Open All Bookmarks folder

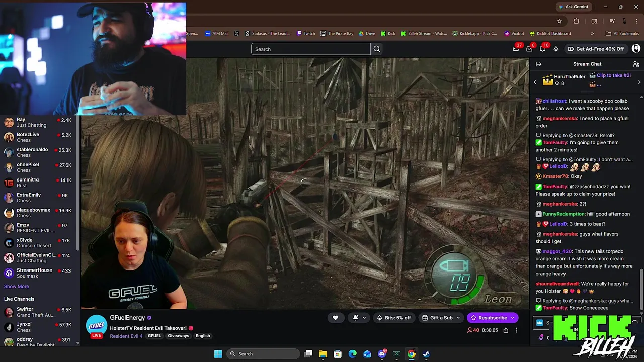point(622,34)
